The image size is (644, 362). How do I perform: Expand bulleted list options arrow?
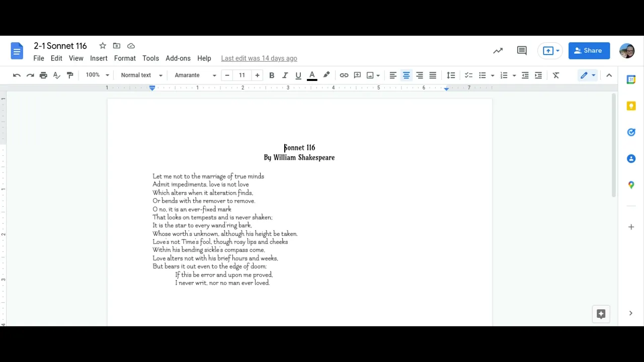[x=493, y=75]
